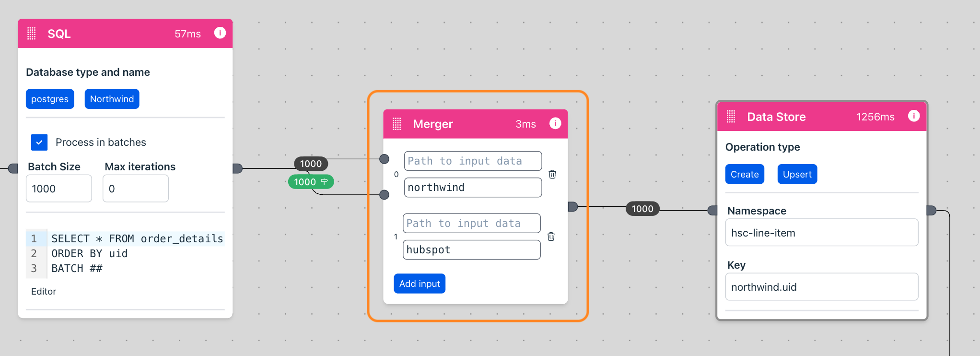
Task: Focus the Max iterations field
Action: click(135, 189)
